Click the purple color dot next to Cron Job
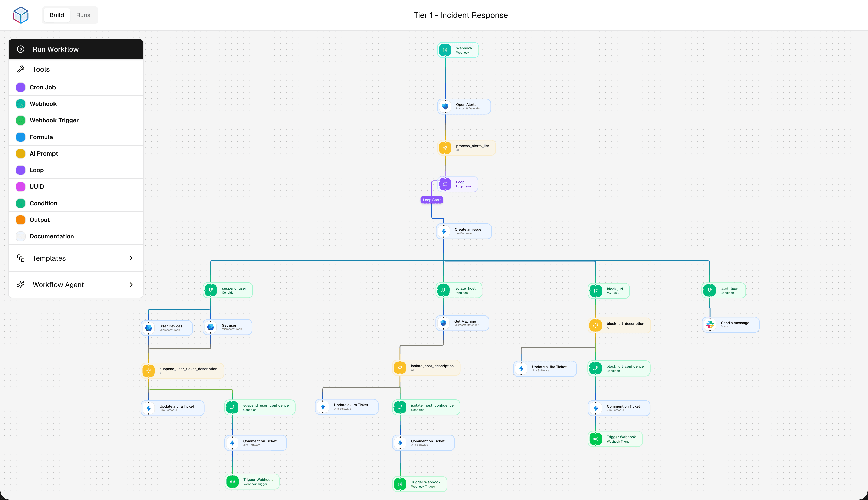The height and width of the screenshot is (500, 868). pyautogui.click(x=20, y=87)
